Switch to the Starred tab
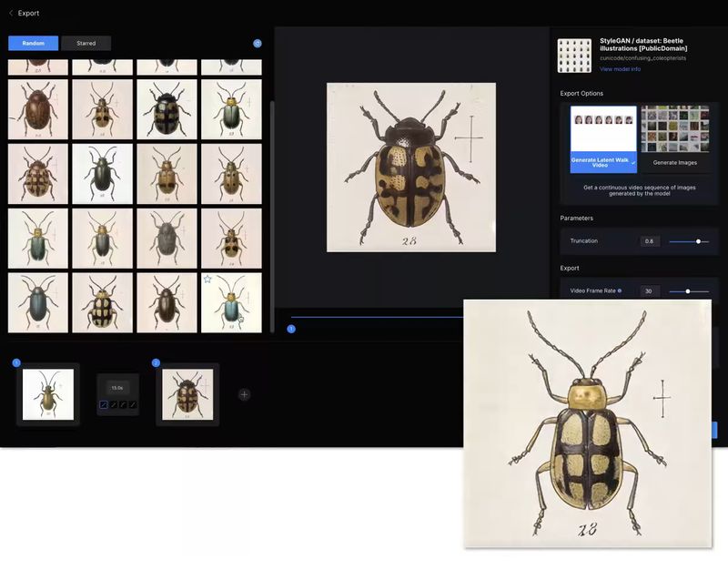The image size is (728, 570). point(86,43)
